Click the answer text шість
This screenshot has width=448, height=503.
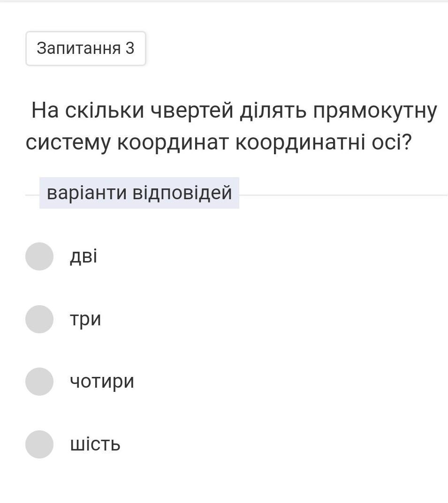[95, 444]
